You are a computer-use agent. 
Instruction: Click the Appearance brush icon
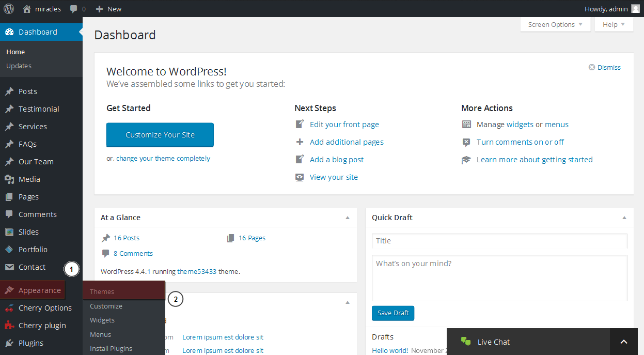pos(9,290)
